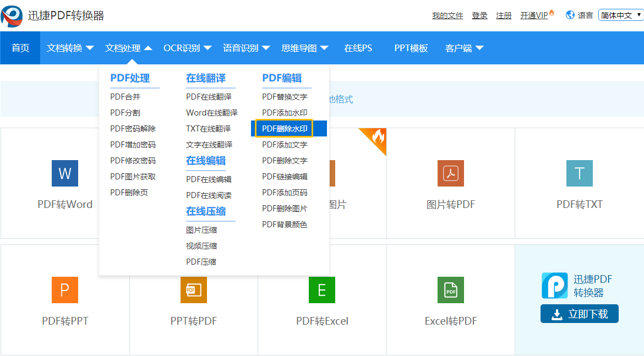Open the PPT转PDF icon
Image resolution: width=644 pixels, height=356 pixels.
pos(193,290)
